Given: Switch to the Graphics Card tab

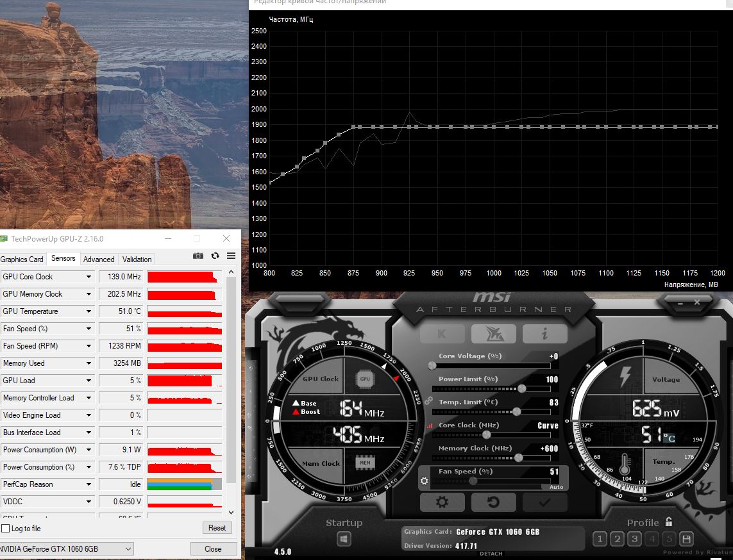Looking at the screenshot, I should (22, 259).
